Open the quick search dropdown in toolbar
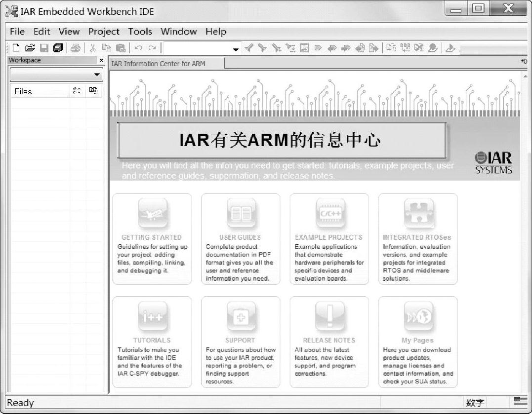 pos(236,49)
